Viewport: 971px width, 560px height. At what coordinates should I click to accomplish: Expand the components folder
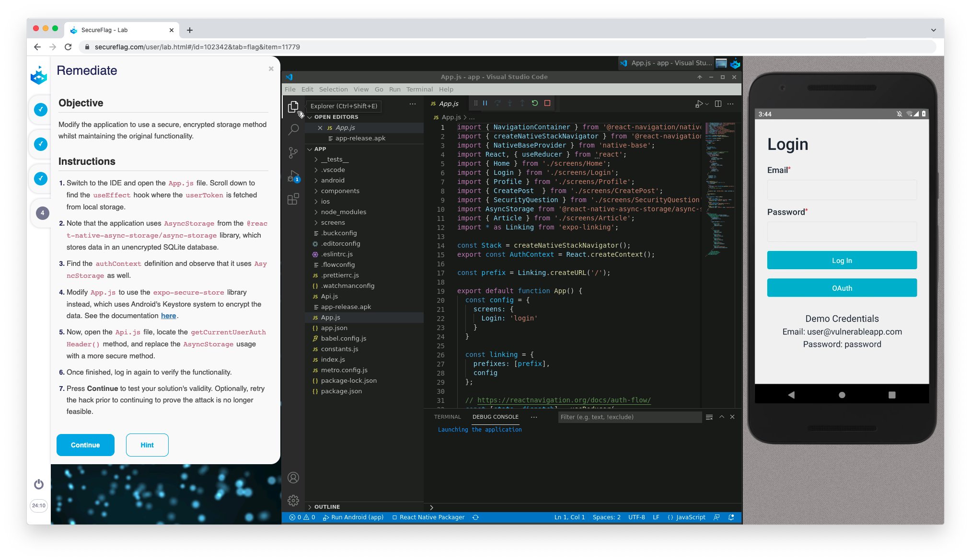tap(365, 191)
